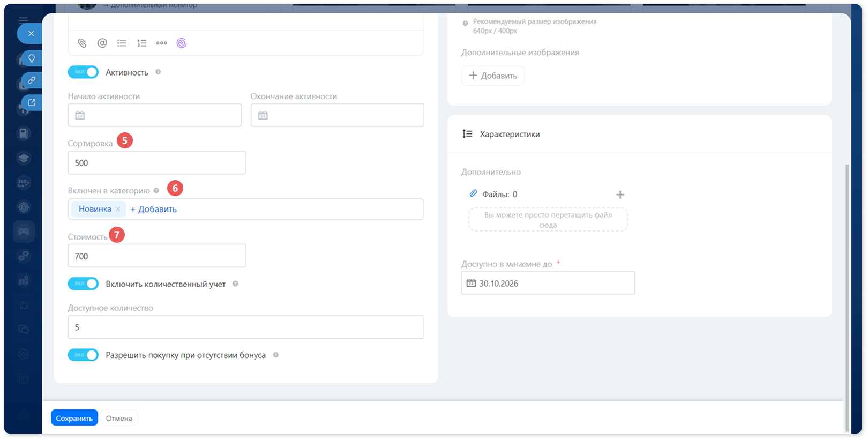Click the Стоимость input field with 700
Screen dimensions: 868x440
157,256
